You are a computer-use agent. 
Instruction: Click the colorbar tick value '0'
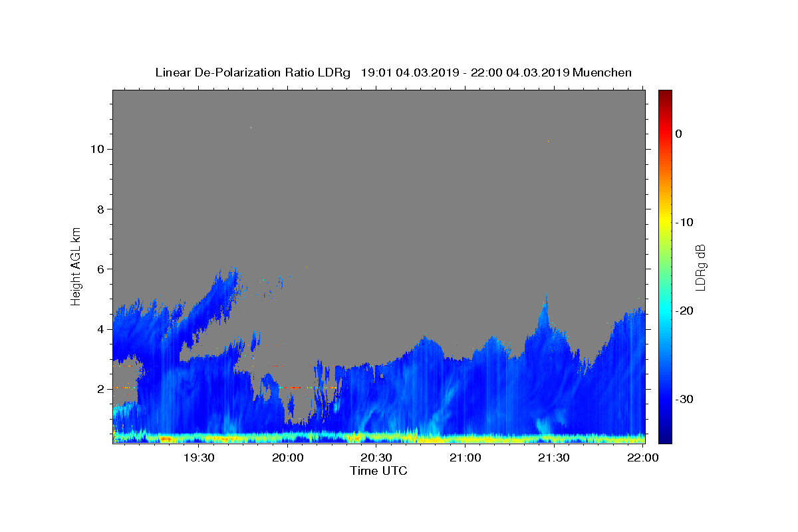pyautogui.click(x=679, y=134)
